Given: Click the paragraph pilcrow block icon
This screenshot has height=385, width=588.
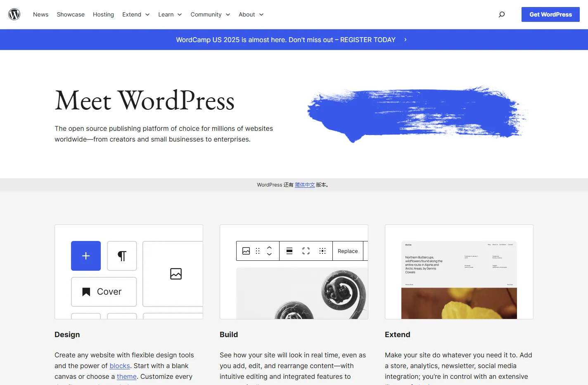Looking at the screenshot, I should click(122, 256).
